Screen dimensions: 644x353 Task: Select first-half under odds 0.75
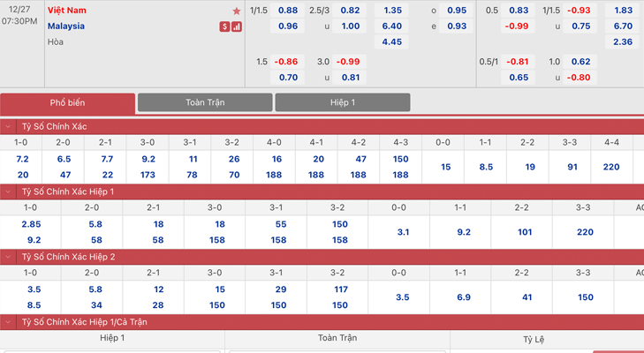(x=580, y=26)
